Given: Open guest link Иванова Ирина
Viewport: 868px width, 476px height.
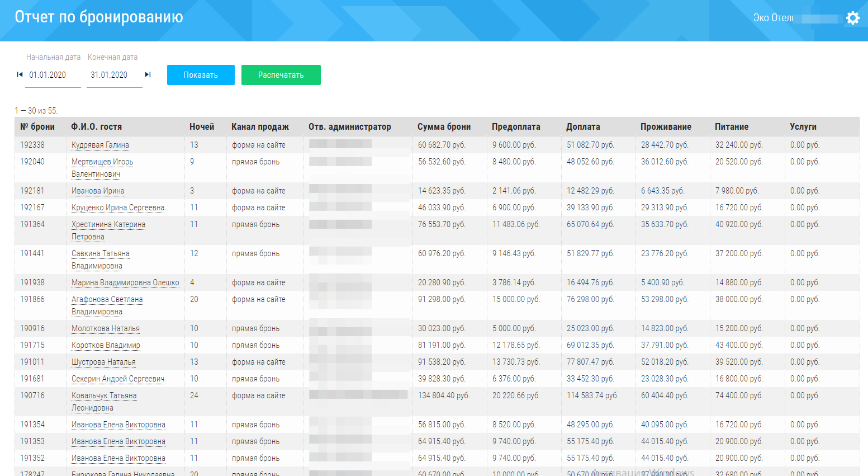Looking at the screenshot, I should pyautogui.click(x=98, y=191).
